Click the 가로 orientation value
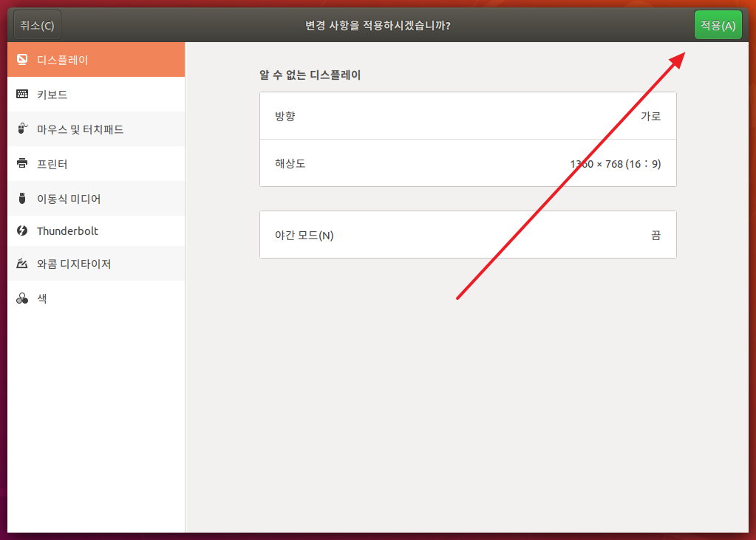The height and width of the screenshot is (540, 756). pos(650,116)
